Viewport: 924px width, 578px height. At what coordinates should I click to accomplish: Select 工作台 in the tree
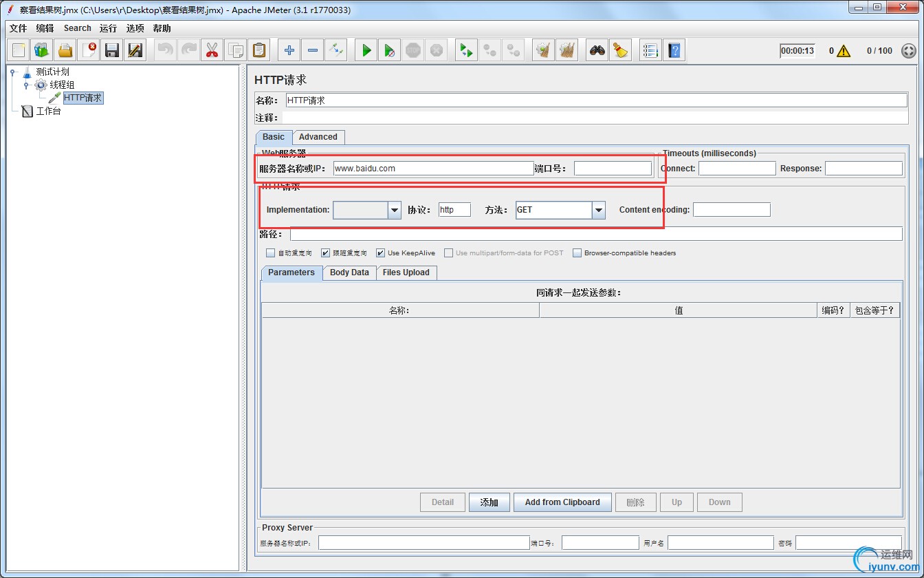(x=48, y=111)
